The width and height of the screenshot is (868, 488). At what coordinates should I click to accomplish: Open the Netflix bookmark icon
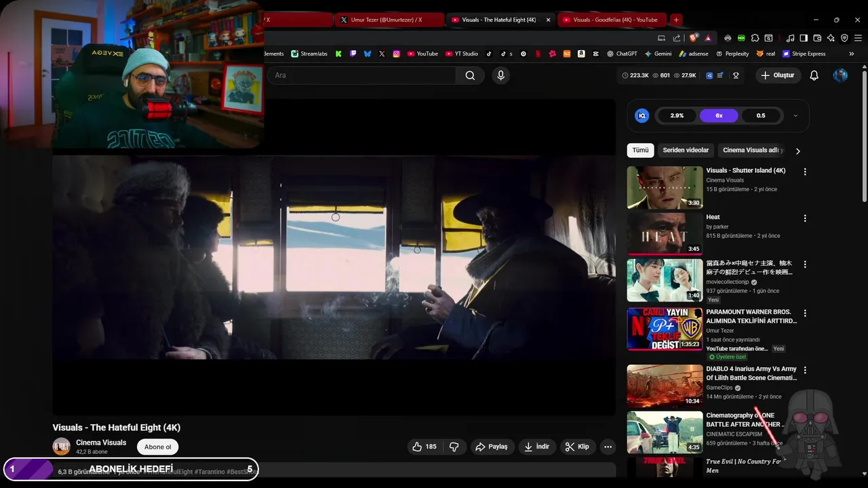[x=538, y=54]
